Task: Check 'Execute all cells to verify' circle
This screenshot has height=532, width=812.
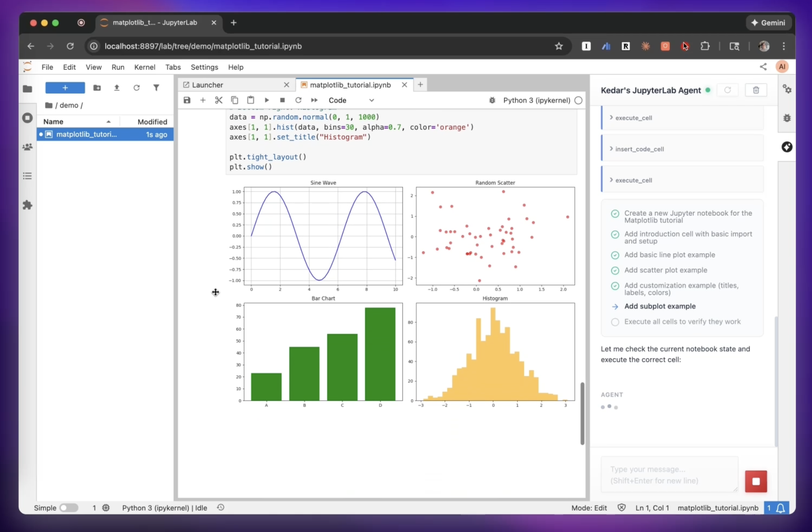Action: point(615,322)
